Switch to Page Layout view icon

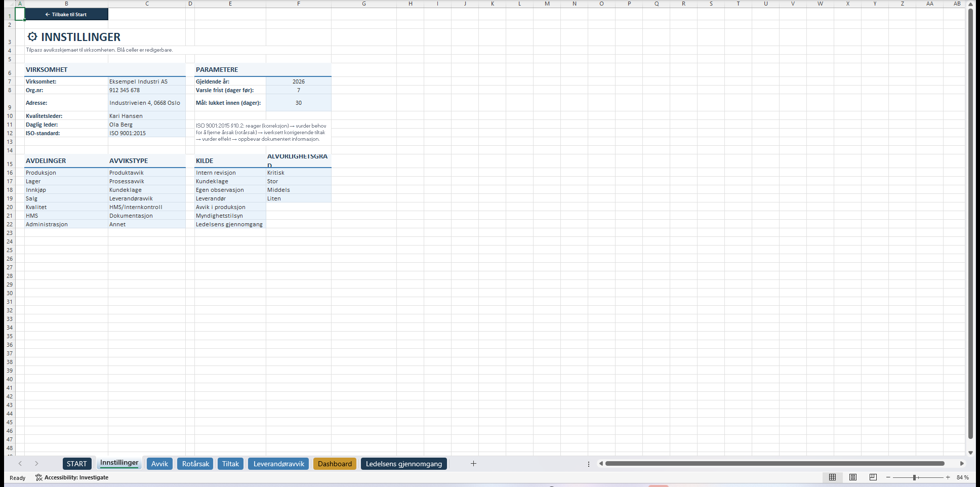point(853,477)
